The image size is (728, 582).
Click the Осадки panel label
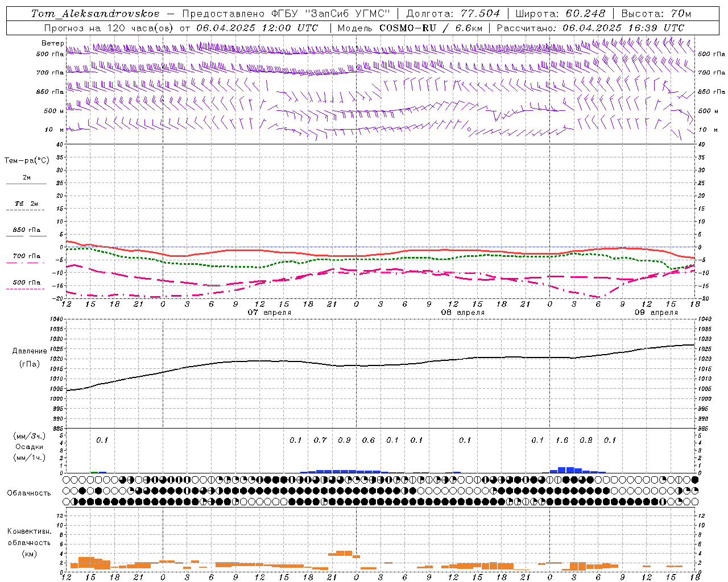(x=30, y=447)
